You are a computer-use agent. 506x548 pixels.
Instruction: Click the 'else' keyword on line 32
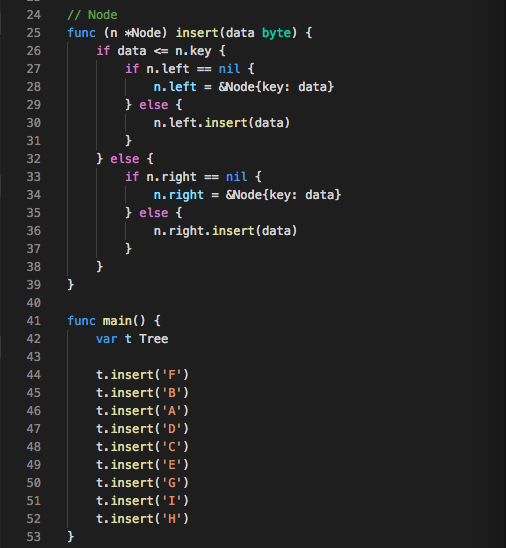point(125,159)
